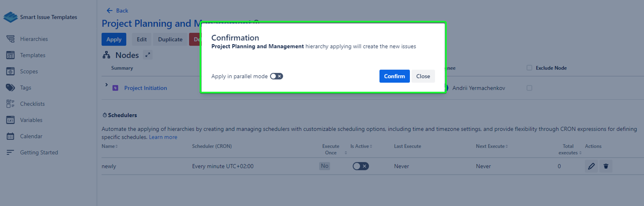Sort schedulers by Name column
The image size is (644, 206).
(110, 146)
